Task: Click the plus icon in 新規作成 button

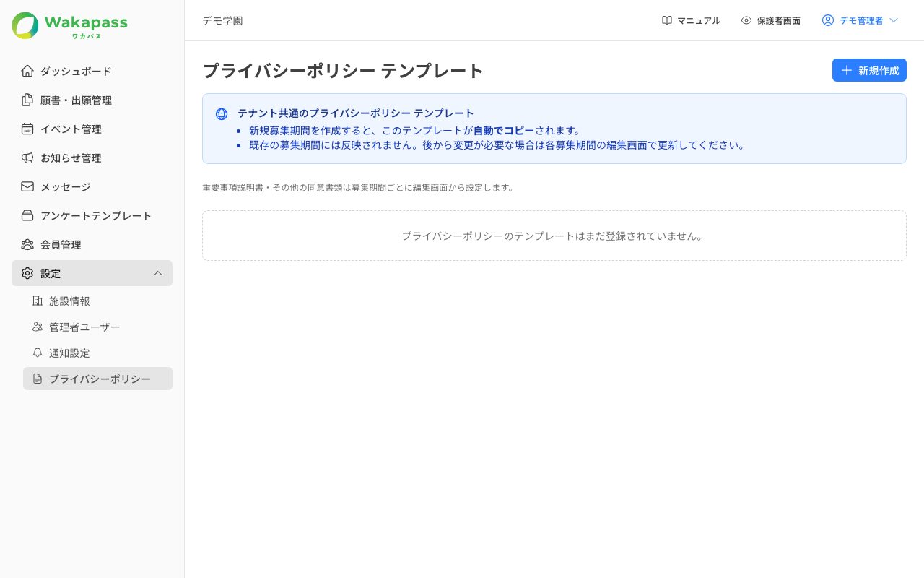Action: 847,70
